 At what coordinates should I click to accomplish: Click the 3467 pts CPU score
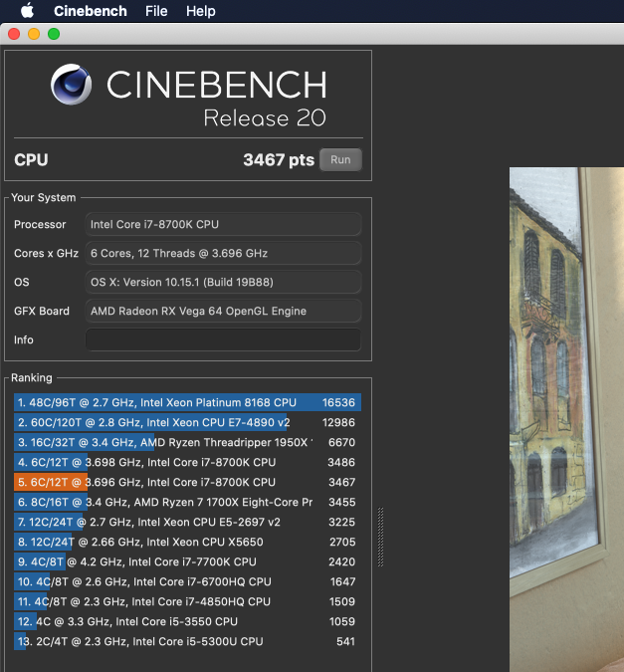pos(279,160)
